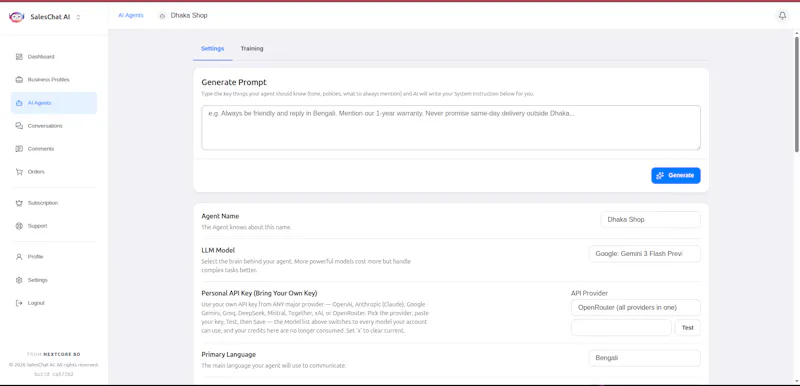
Task: Click the Orders cart icon
Action: [19, 172]
